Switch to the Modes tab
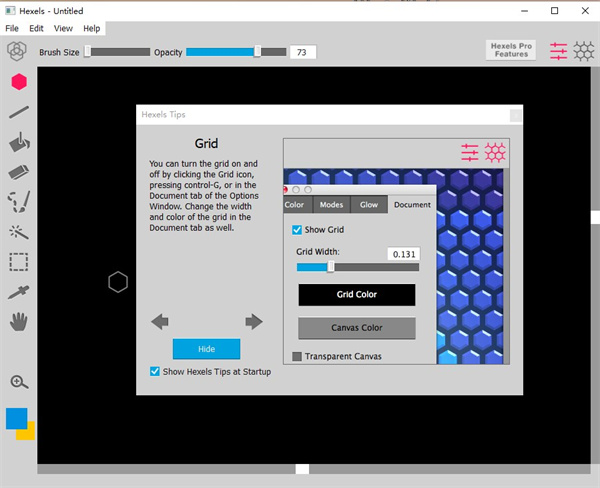Image resolution: width=600 pixels, height=488 pixels. [331, 204]
